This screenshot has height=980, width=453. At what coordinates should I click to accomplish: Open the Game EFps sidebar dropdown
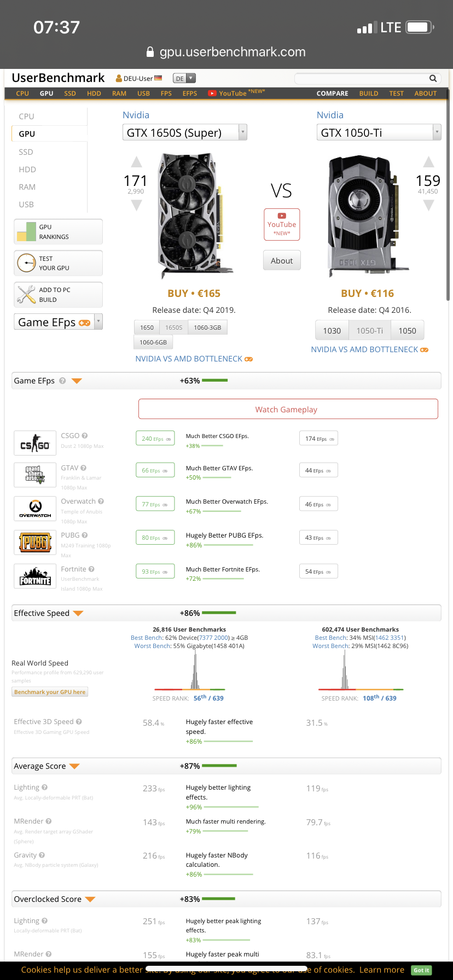(58, 322)
